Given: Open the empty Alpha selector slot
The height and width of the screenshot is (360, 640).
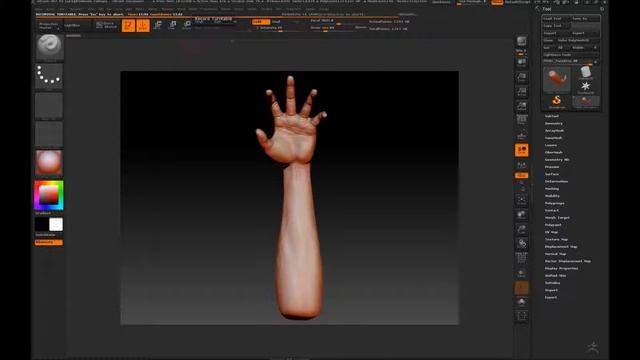Looking at the screenshot, I should click(x=49, y=105).
